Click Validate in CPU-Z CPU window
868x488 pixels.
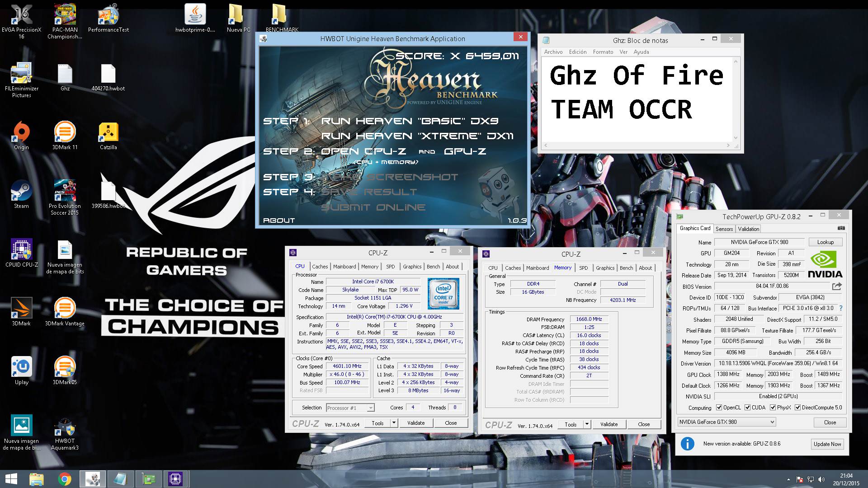point(416,423)
